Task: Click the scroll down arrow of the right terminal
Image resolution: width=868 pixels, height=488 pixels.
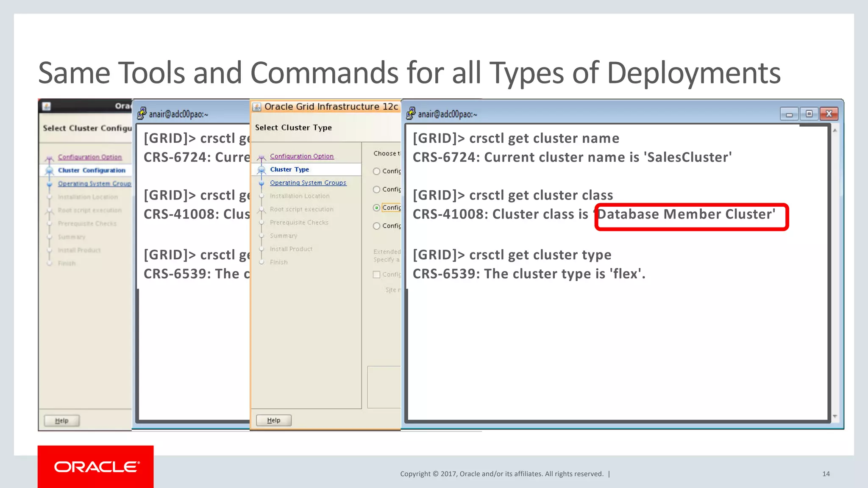Action: (x=835, y=416)
